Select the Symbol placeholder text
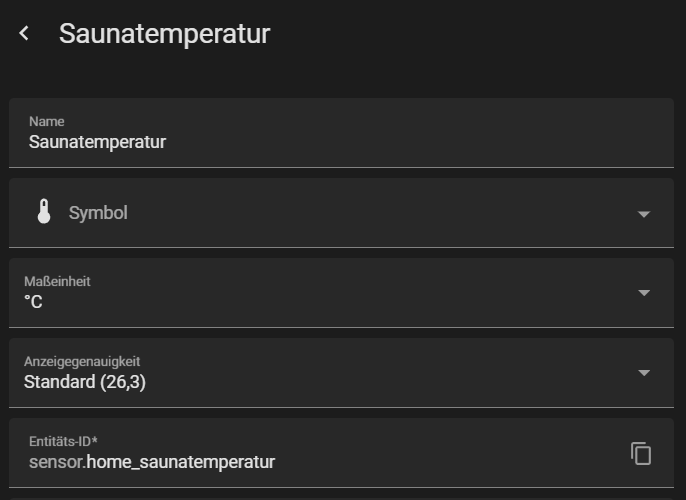686x500 pixels. 98,213
